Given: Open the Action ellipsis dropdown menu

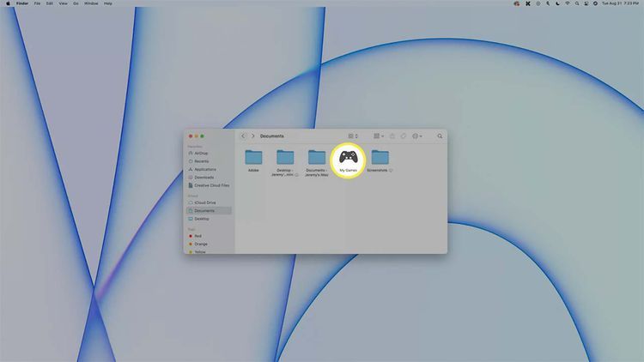Looking at the screenshot, I should tap(417, 136).
